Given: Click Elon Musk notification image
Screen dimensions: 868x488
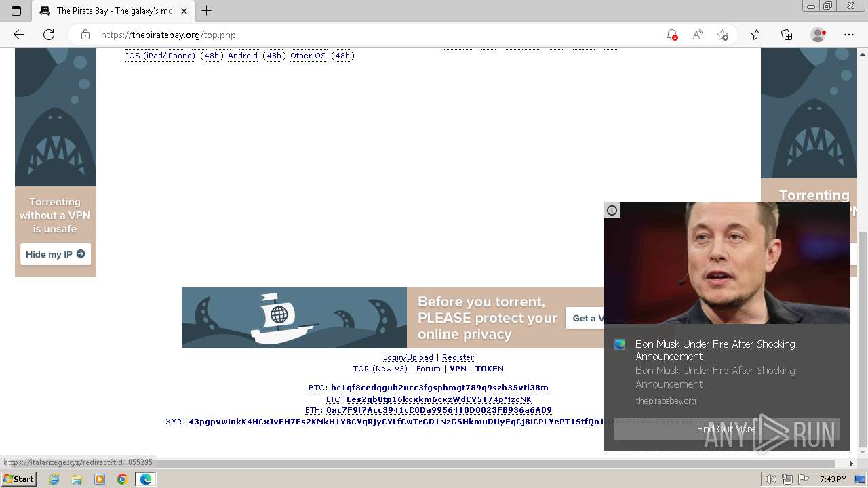Looking at the screenshot, I should [727, 263].
